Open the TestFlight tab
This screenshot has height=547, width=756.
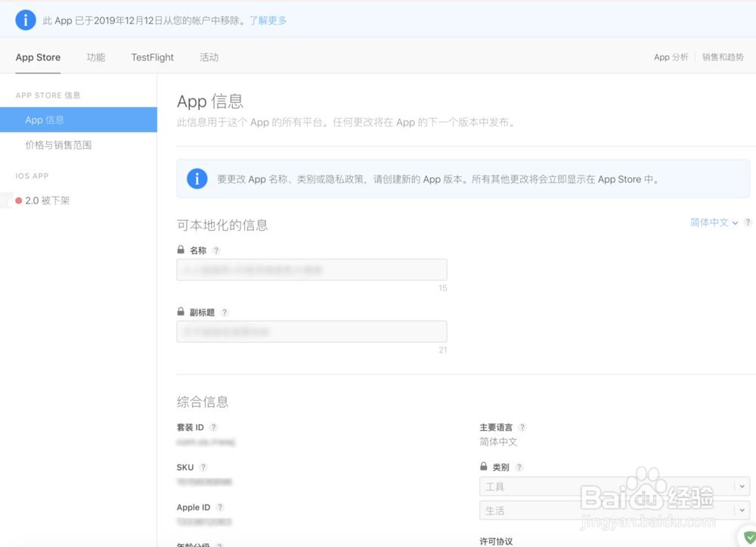(153, 57)
